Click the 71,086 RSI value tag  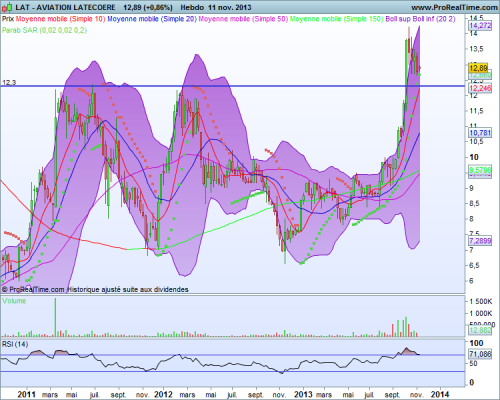click(480, 354)
